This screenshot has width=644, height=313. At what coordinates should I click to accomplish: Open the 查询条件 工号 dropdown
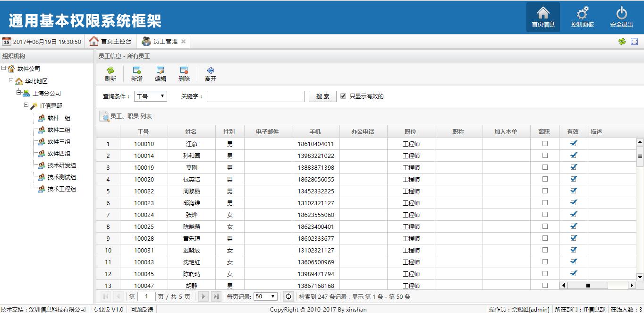click(151, 96)
